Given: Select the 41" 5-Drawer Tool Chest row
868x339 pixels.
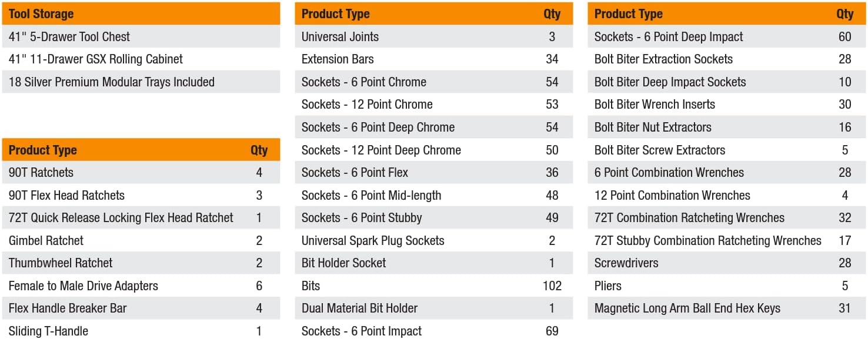Looking at the screenshot, I should [69, 36].
